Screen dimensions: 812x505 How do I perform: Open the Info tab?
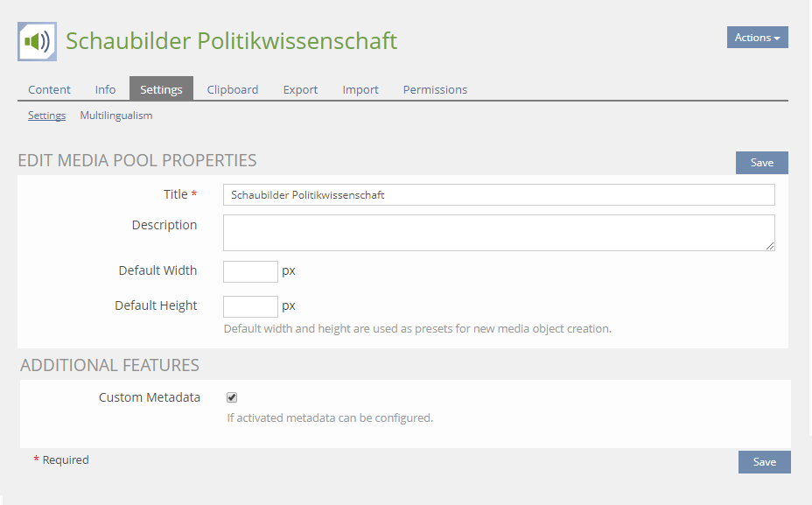[x=105, y=89]
